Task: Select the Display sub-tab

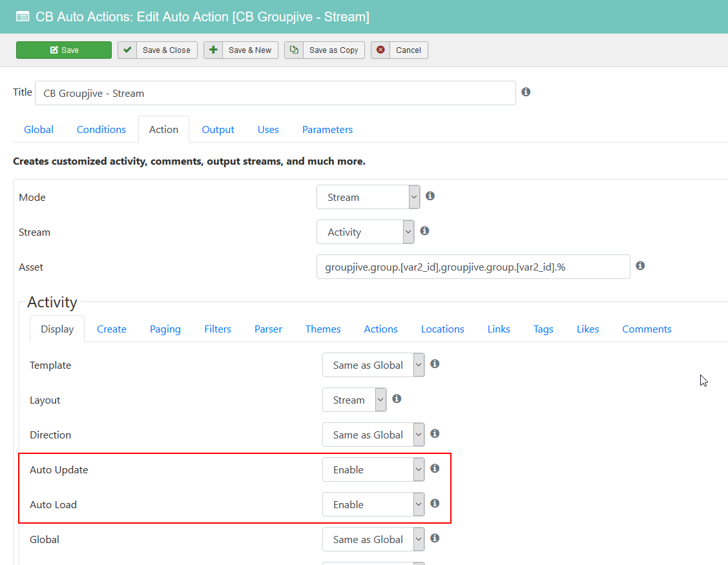Action: (x=57, y=329)
